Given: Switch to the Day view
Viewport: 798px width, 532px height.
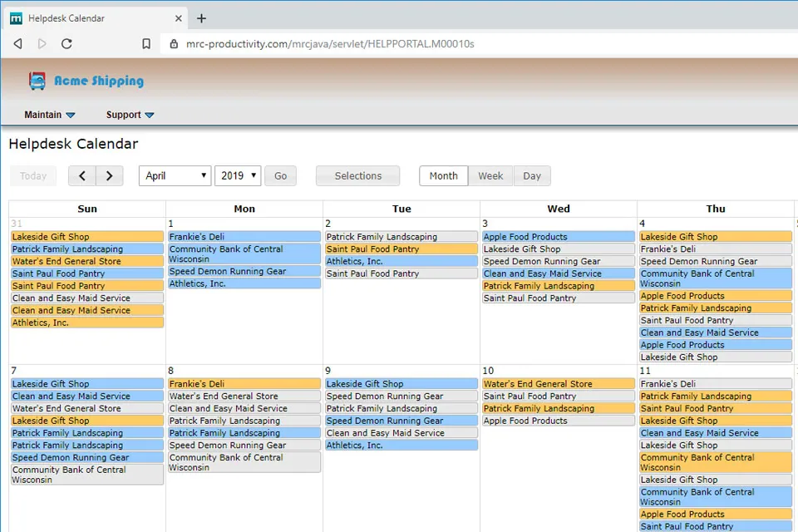Looking at the screenshot, I should click(532, 176).
